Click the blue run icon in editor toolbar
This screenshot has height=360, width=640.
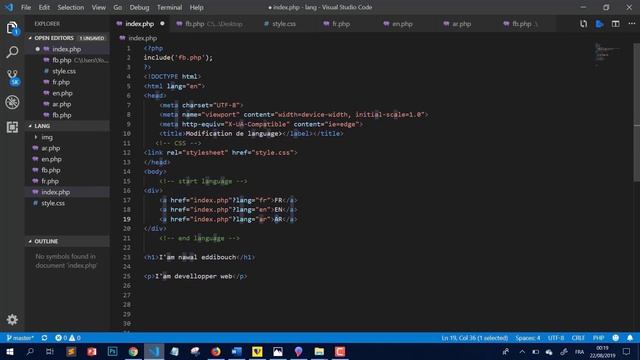coord(599,24)
